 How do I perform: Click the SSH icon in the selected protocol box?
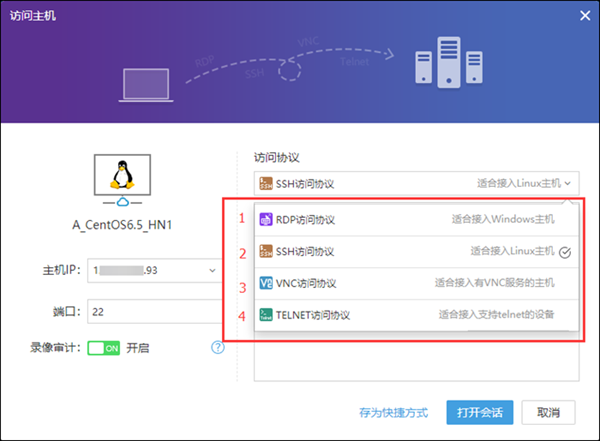tap(266, 183)
